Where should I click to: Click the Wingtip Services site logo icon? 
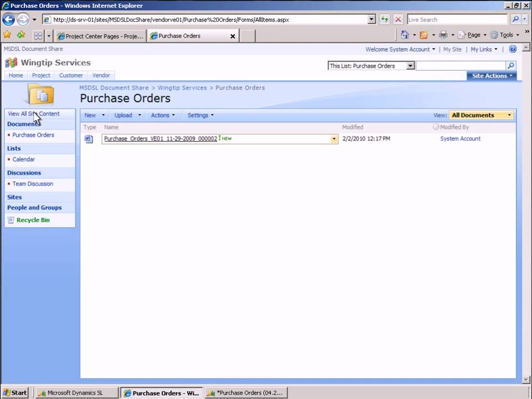(11, 63)
